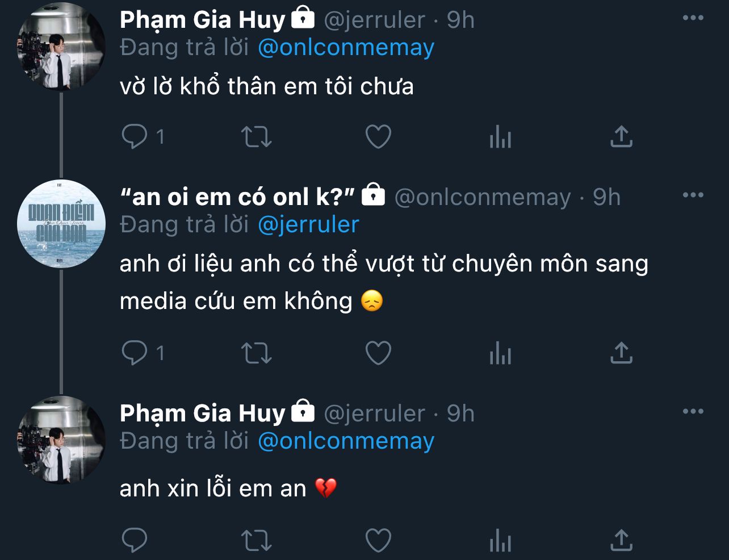The width and height of the screenshot is (729, 560).
Task: Open Phạm Gia Huy's profile picture in first tweet
Action: point(61,47)
